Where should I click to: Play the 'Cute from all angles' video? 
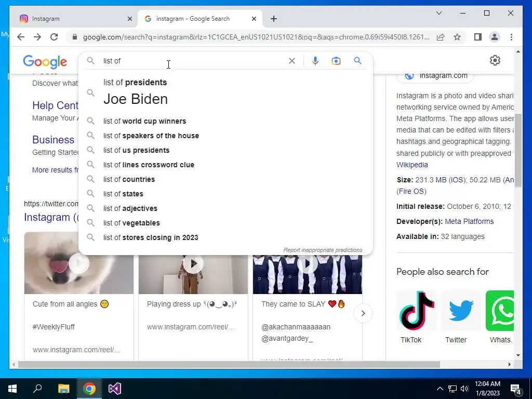(79, 263)
